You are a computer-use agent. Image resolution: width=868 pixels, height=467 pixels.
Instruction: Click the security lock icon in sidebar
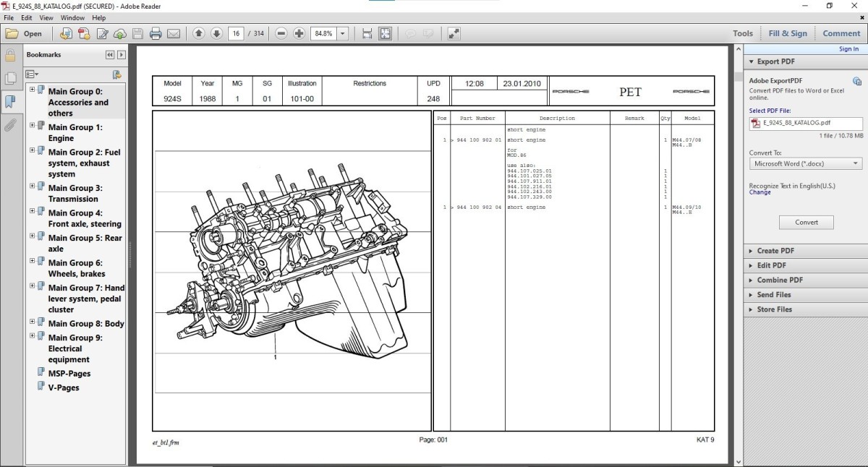(x=10, y=56)
